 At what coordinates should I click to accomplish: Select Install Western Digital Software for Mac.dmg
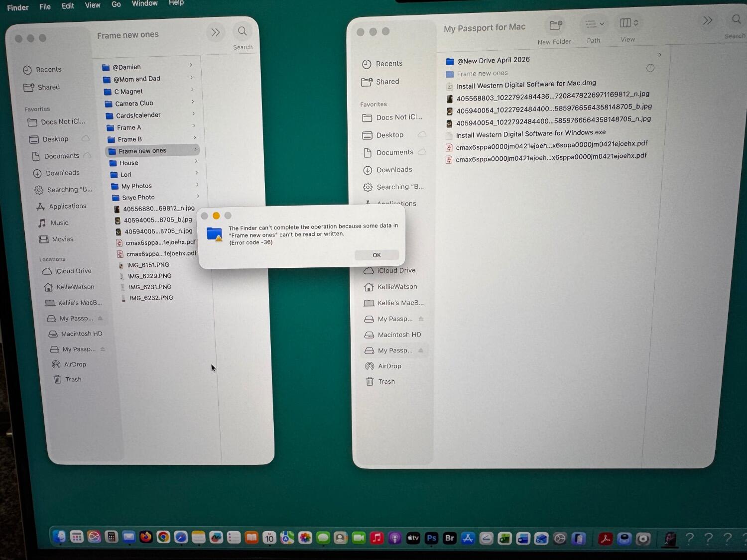526,85
